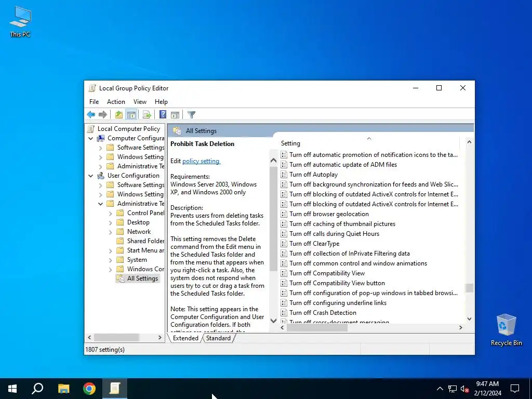This screenshot has height=399, width=532.
Task: Click the Group Policy Editor taskbar icon
Action: point(115,389)
